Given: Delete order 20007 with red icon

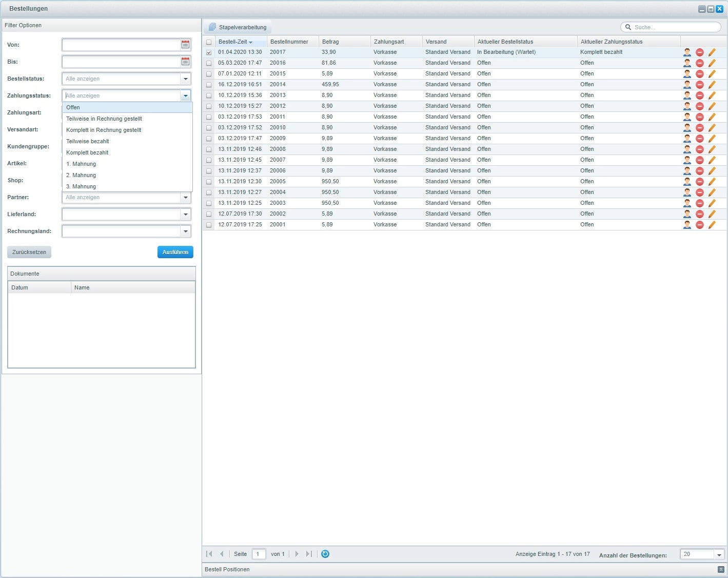Looking at the screenshot, I should coord(699,160).
